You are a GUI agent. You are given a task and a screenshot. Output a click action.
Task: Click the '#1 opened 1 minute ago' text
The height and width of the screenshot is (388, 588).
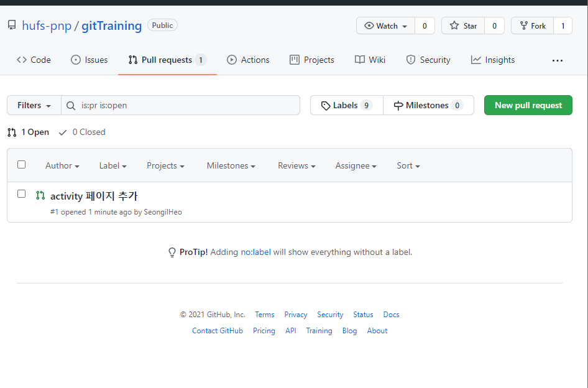91,212
